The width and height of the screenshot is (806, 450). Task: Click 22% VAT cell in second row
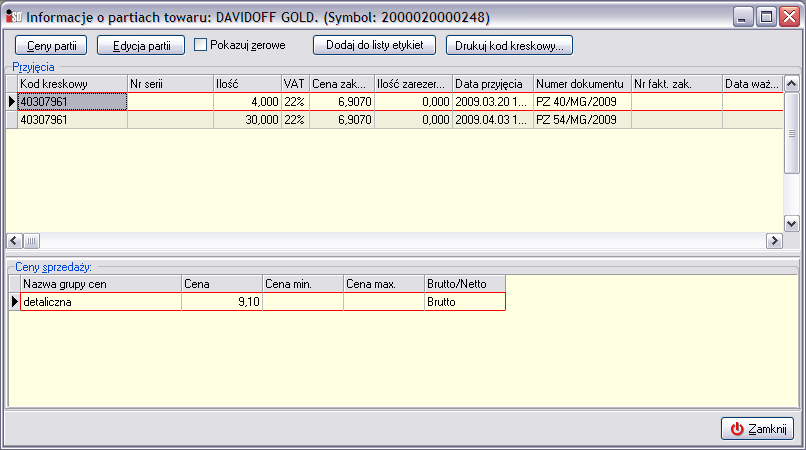pyautogui.click(x=296, y=120)
